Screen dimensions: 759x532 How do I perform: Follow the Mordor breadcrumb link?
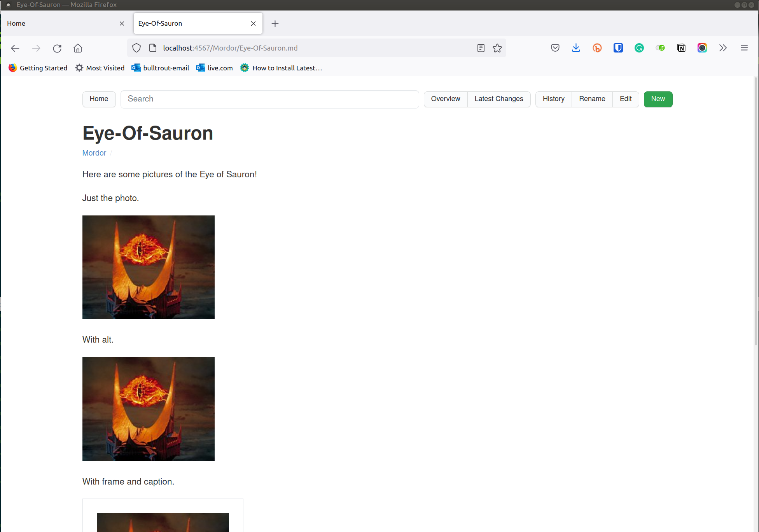coord(94,153)
